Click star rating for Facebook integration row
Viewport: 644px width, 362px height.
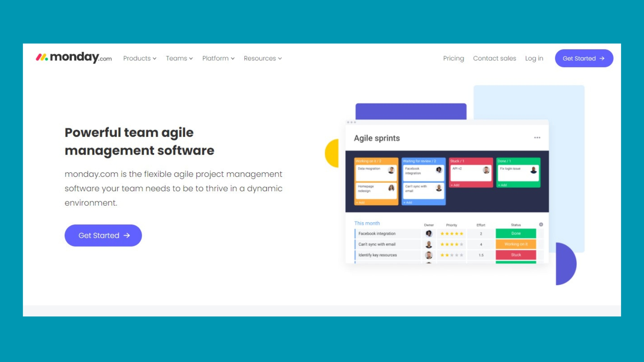pyautogui.click(x=452, y=234)
